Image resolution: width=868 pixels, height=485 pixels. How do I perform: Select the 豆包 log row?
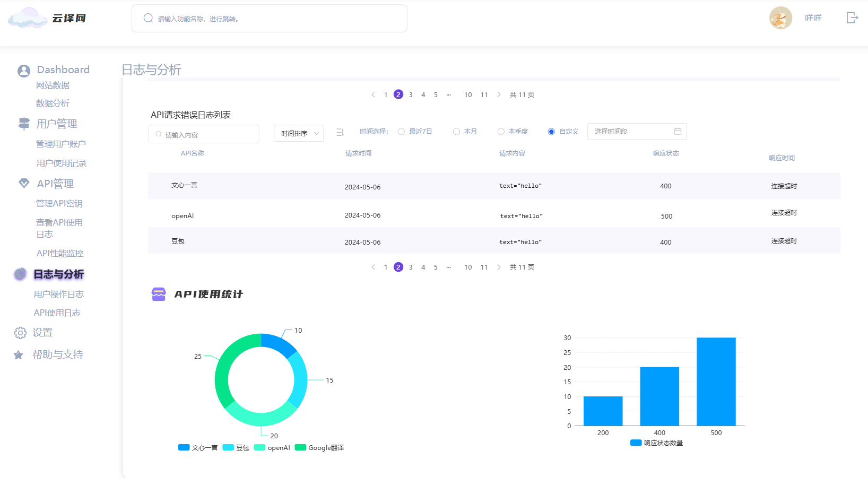point(494,241)
